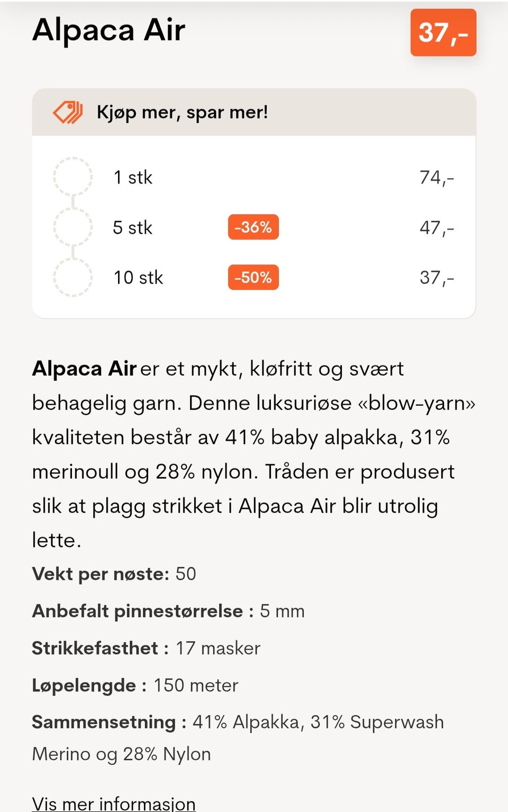Viewport: 508px width, 812px height.
Task: Click the Kjøp mer, spar mer! header
Action: click(182, 112)
